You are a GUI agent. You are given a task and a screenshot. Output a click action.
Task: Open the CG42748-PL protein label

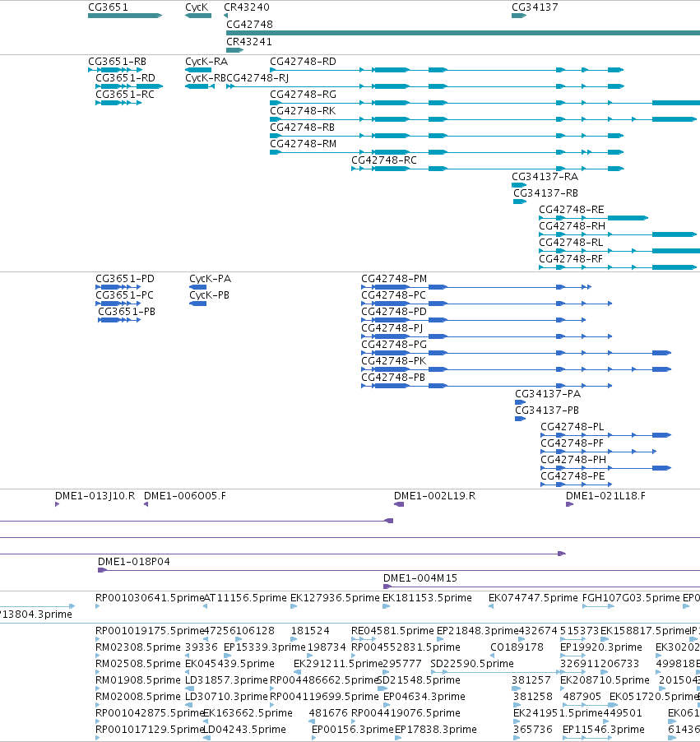coord(573,426)
